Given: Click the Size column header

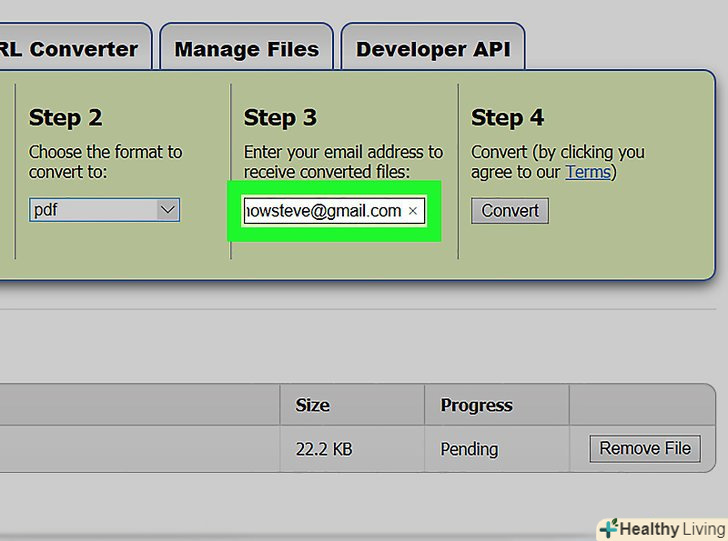Looking at the screenshot, I should tap(313, 405).
